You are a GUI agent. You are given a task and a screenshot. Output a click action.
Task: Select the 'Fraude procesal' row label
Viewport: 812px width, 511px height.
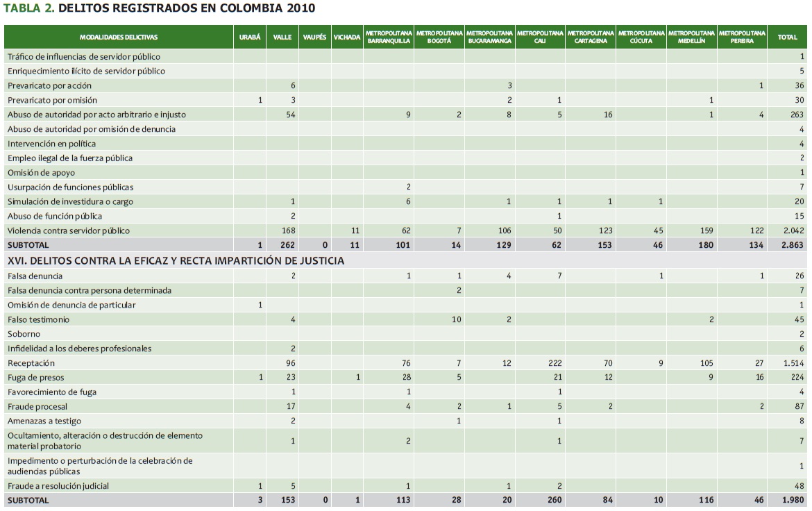(38, 406)
